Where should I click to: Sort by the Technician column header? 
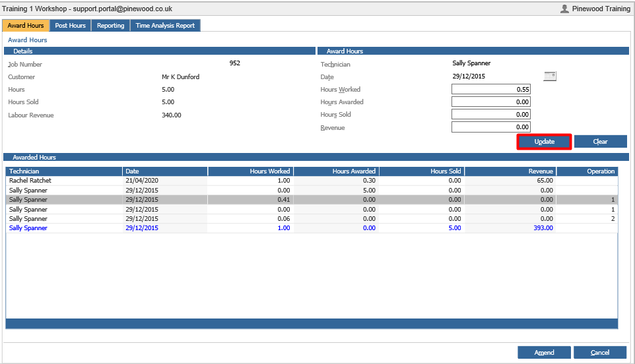[x=64, y=171]
